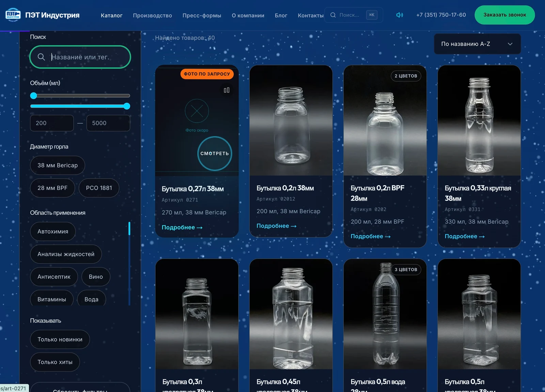Click the ПЭТ Индустрия logo icon
The image size is (545, 392).
(13, 15)
